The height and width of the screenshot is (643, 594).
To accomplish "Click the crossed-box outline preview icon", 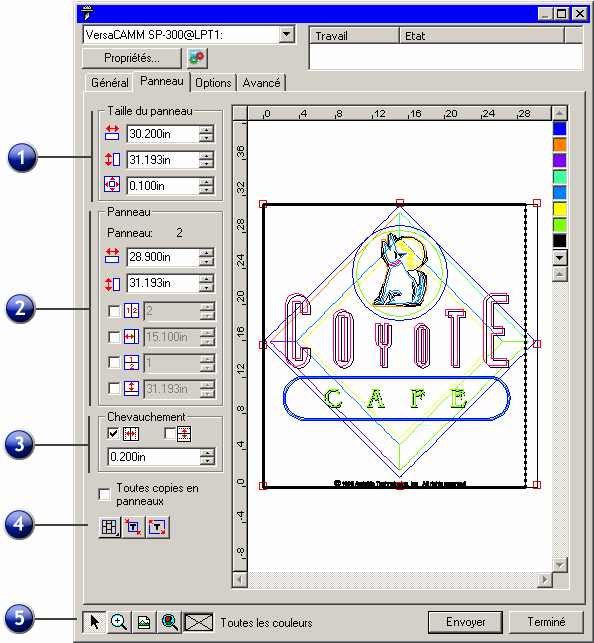I will click(199, 622).
